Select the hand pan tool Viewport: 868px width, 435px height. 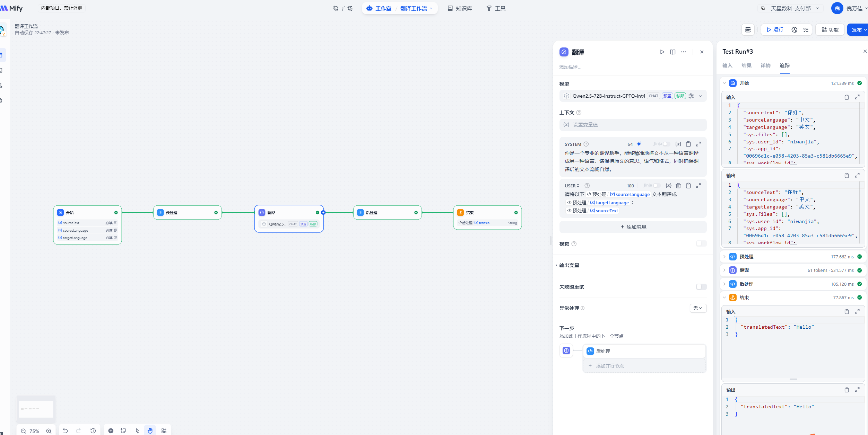[150, 431]
